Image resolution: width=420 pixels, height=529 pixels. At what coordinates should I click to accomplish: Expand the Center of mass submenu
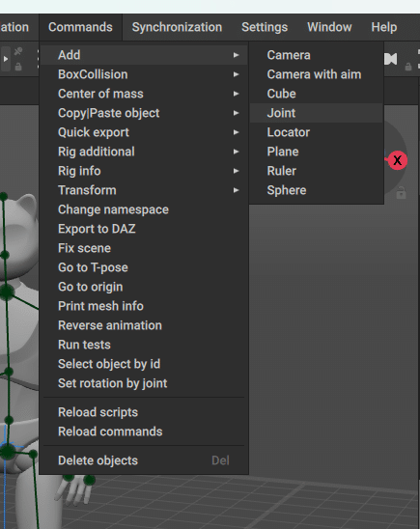[x=144, y=94]
